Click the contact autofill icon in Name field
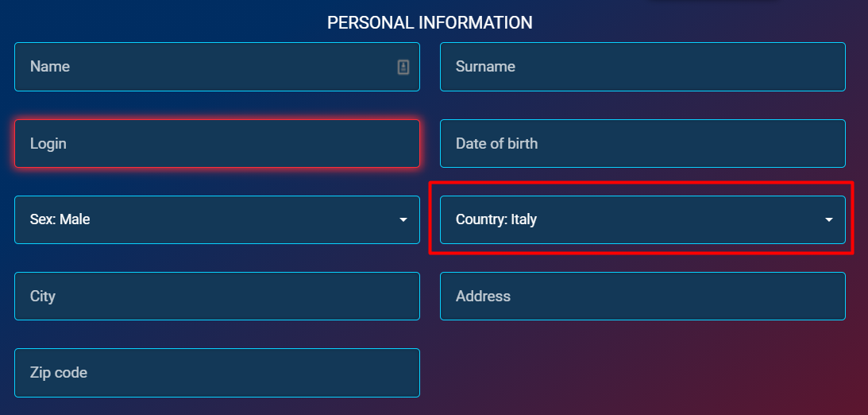868x415 pixels. 403,68
